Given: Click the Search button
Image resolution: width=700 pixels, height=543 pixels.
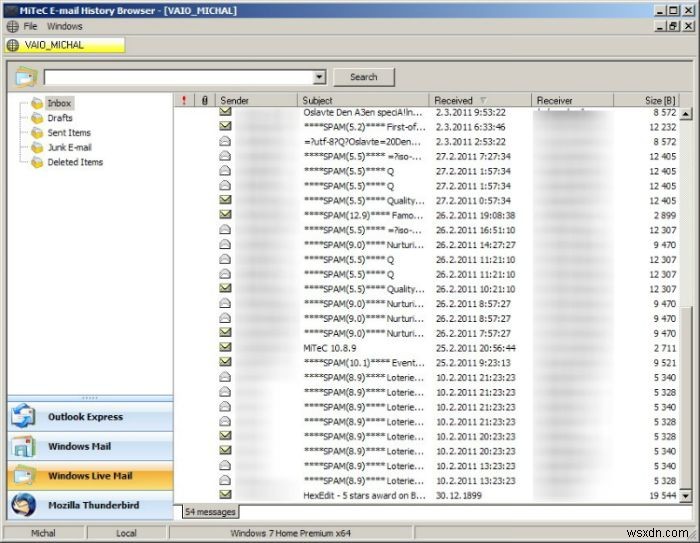Looking at the screenshot, I should click(364, 77).
